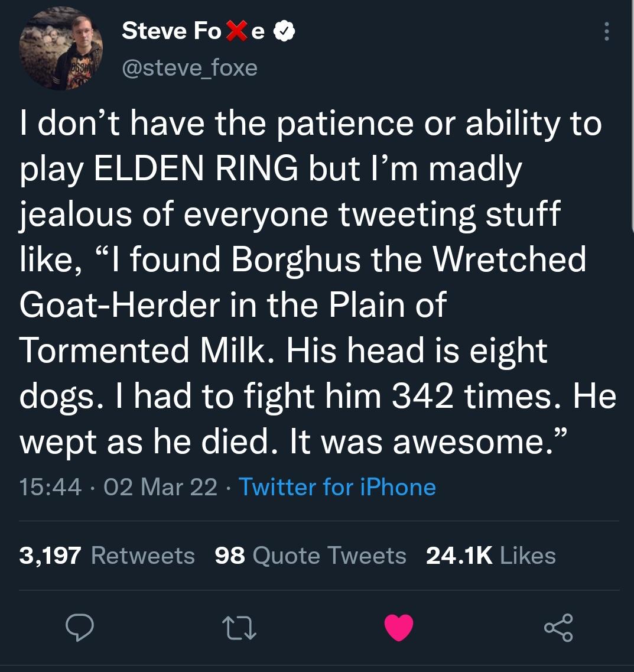Click the retweet icon below the tweet

pyautogui.click(x=239, y=628)
